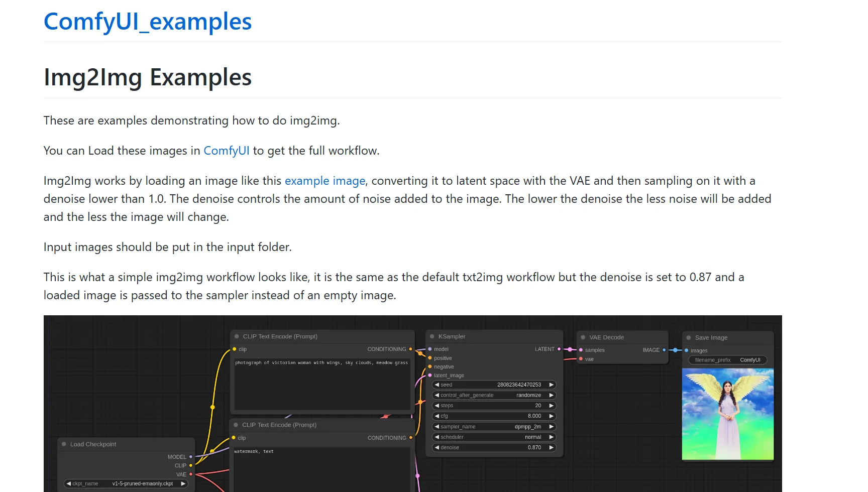Viewport: 868px width, 492px height.
Task: Click the denoise value 0.870
Action: click(x=534, y=447)
